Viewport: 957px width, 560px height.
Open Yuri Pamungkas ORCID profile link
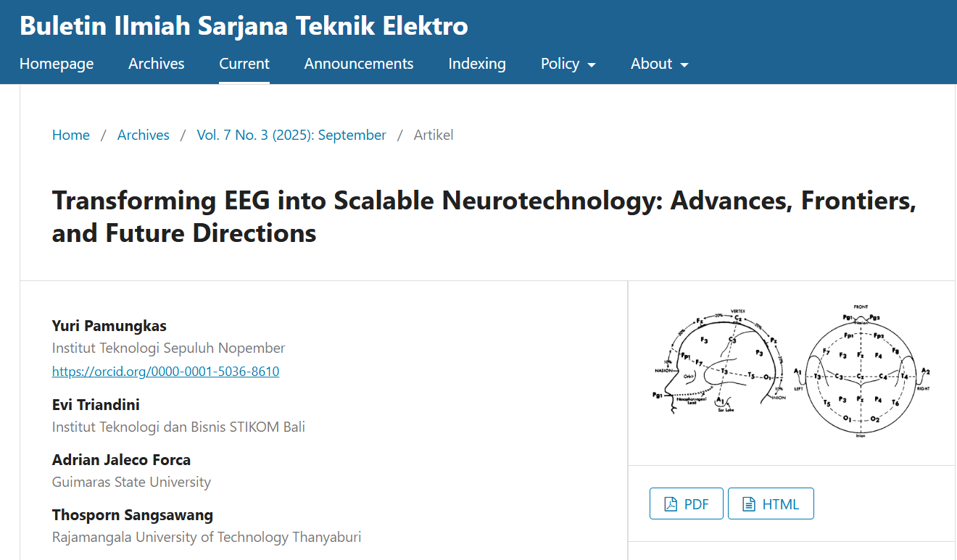(165, 372)
